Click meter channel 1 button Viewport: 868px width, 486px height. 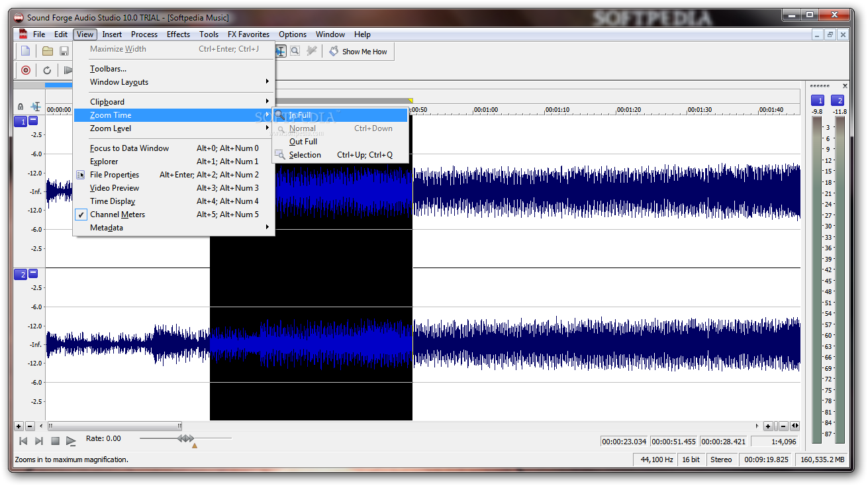coord(818,101)
